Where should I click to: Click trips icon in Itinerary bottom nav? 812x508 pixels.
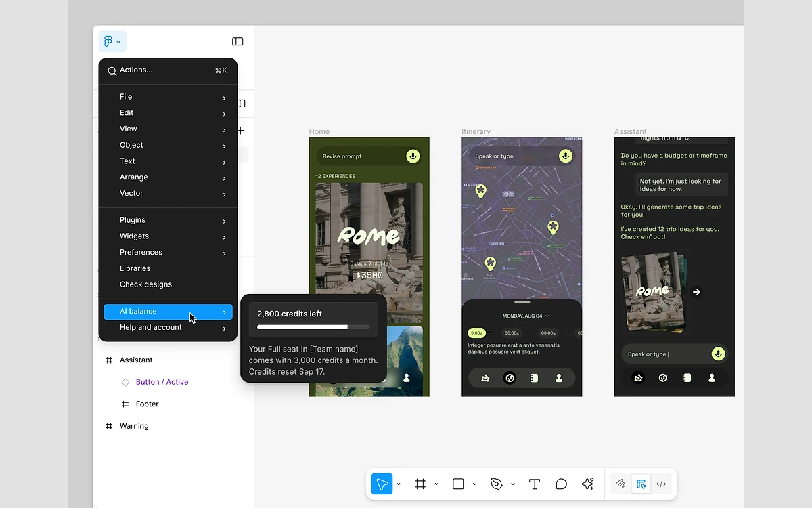point(485,378)
